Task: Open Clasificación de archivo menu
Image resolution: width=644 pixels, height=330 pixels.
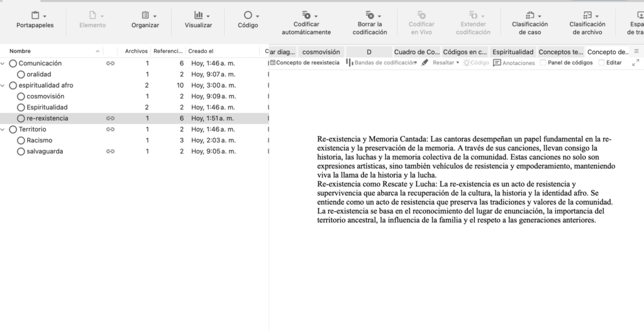Action: (x=587, y=23)
